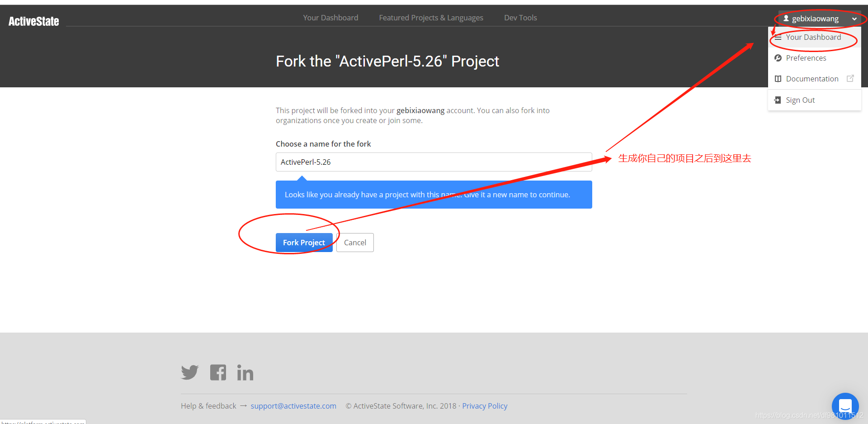Select Your Dashboard from account menu
Viewport: 868px width, 424px height.
coord(814,37)
